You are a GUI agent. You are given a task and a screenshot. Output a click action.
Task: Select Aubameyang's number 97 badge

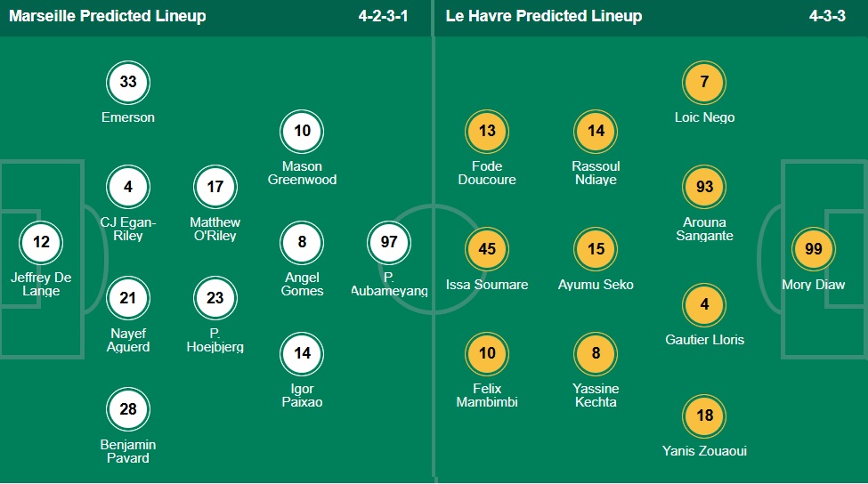[x=389, y=242]
